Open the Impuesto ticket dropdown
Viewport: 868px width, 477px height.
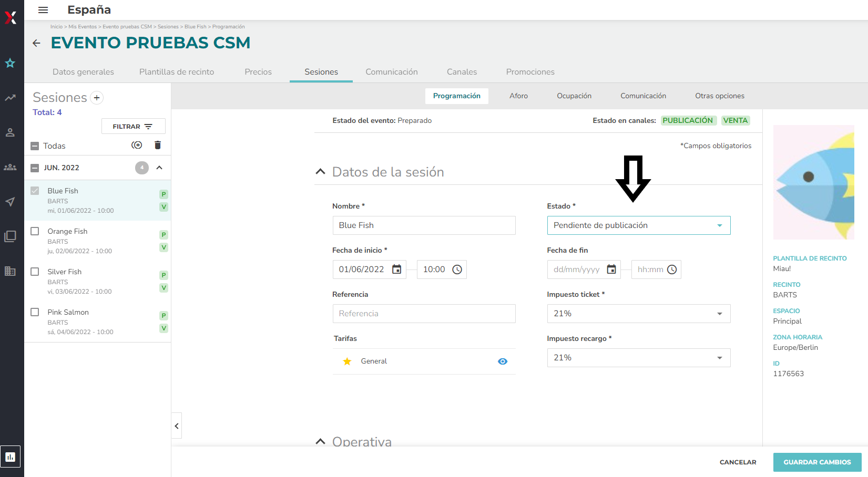tap(639, 314)
